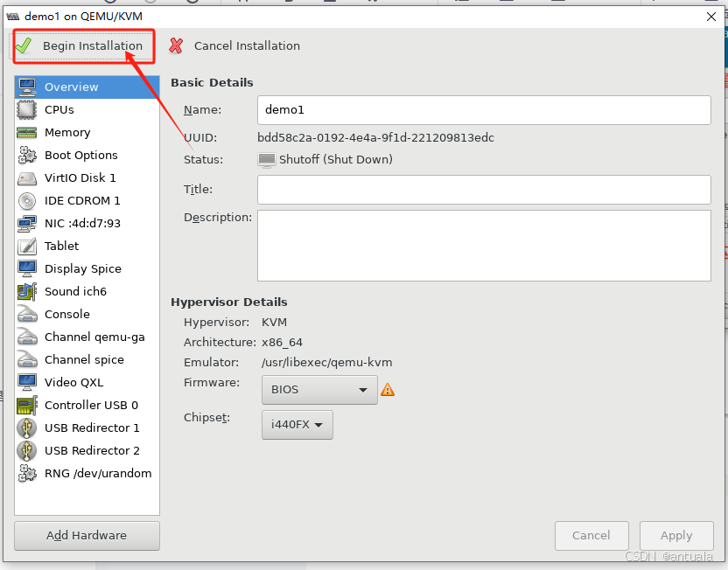The width and height of the screenshot is (728, 570).
Task: Select RNG /dev/urandom entry
Action: (x=87, y=473)
